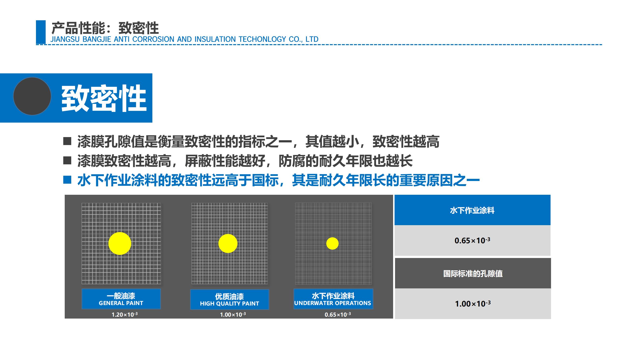Viewport: 644px width, 362px height.
Task: Click the slide title 产品性能：致密性
Action: pyautogui.click(x=105, y=28)
